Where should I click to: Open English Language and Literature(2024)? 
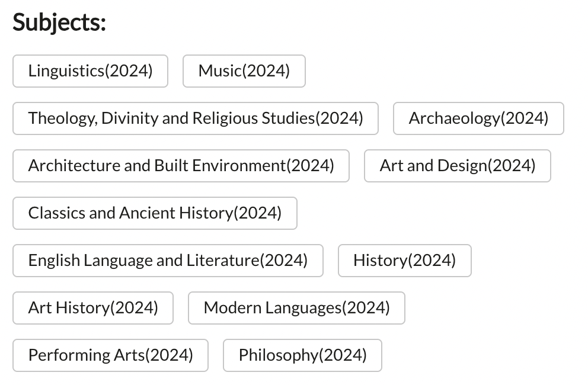click(x=168, y=261)
